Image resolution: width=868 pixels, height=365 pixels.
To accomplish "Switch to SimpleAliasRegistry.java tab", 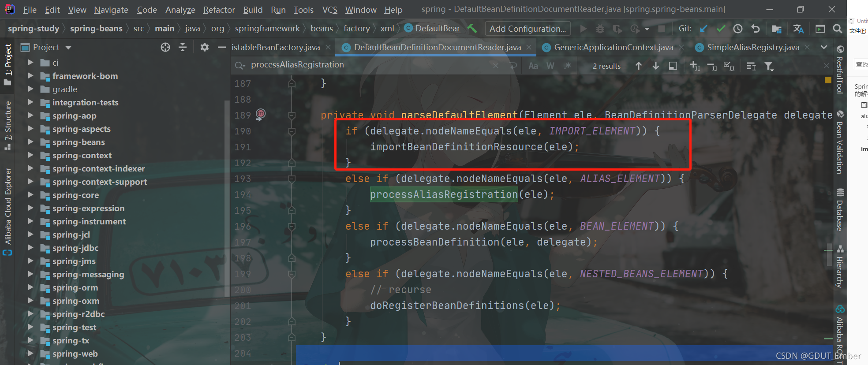I will click(x=753, y=47).
